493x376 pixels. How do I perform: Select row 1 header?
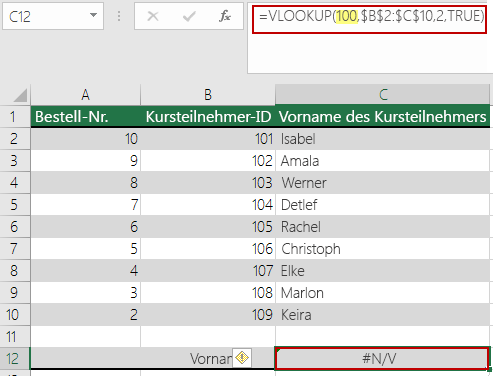[x=15, y=117]
